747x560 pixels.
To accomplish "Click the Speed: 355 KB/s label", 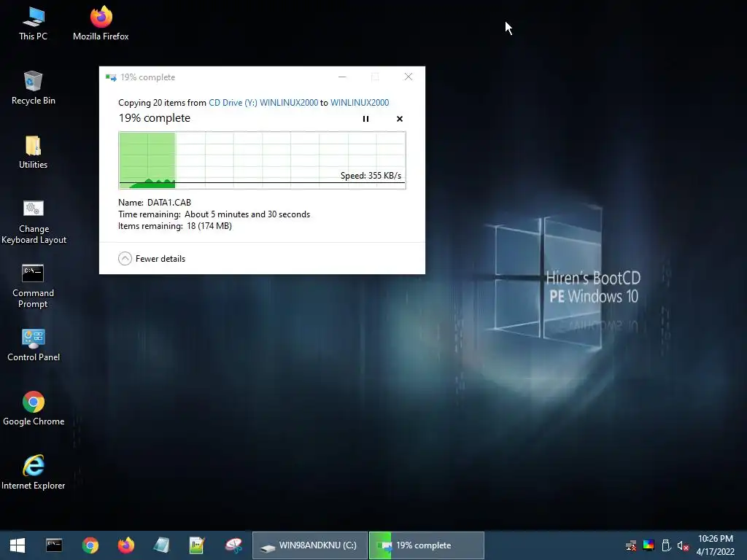I will pos(371,176).
